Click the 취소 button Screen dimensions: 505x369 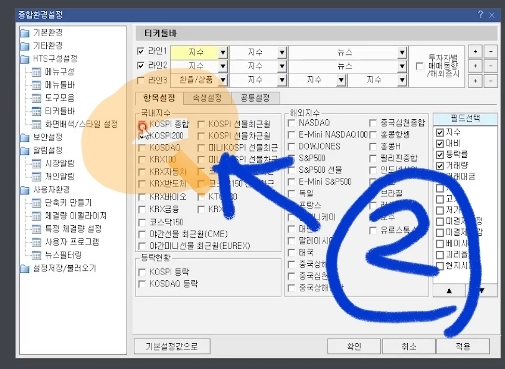pos(409,346)
